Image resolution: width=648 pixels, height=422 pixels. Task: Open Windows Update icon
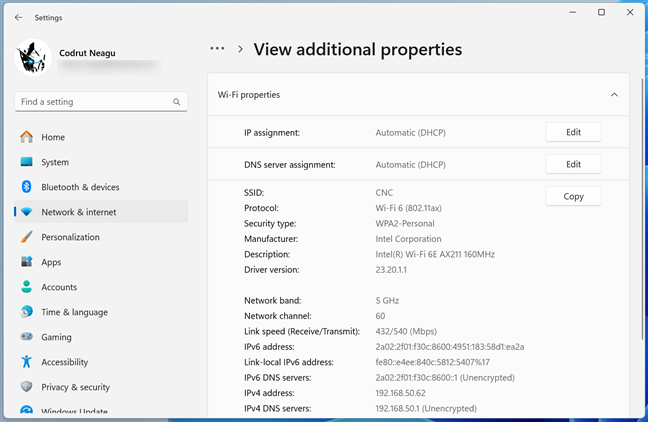point(26,410)
